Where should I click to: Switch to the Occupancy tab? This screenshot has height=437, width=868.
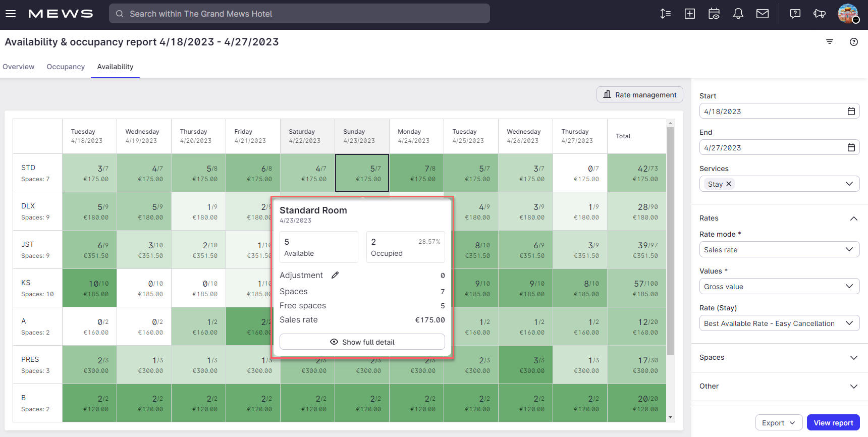pos(66,67)
